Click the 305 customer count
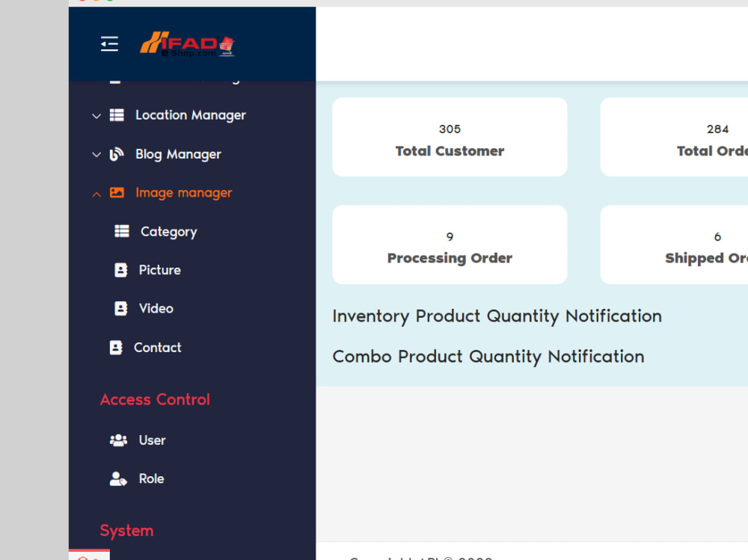748x560 pixels. click(450, 129)
